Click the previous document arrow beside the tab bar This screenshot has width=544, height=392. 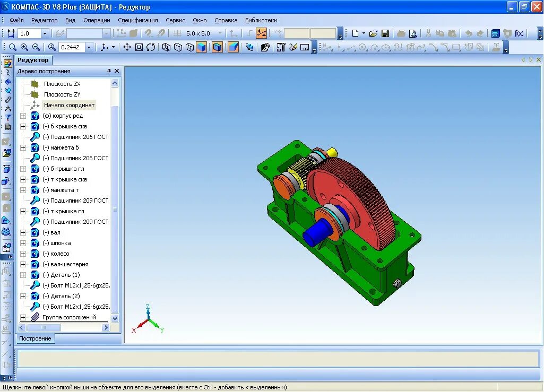[x=523, y=59]
